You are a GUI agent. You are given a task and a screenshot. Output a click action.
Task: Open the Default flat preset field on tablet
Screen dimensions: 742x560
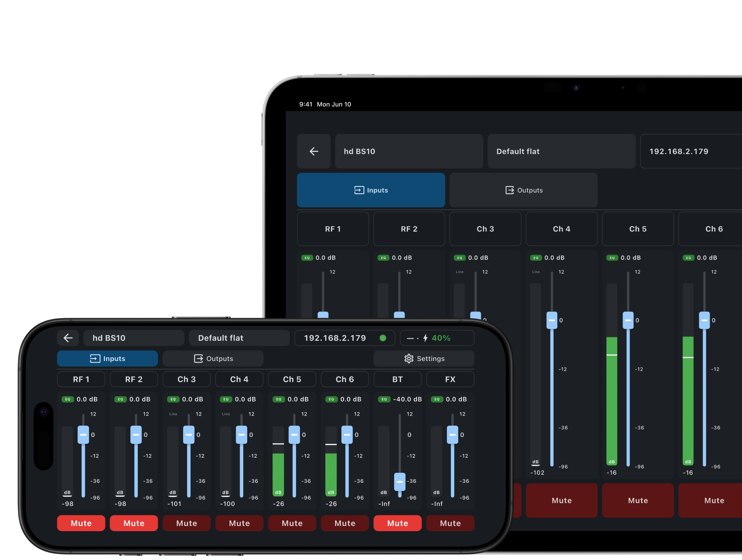pyautogui.click(x=562, y=151)
